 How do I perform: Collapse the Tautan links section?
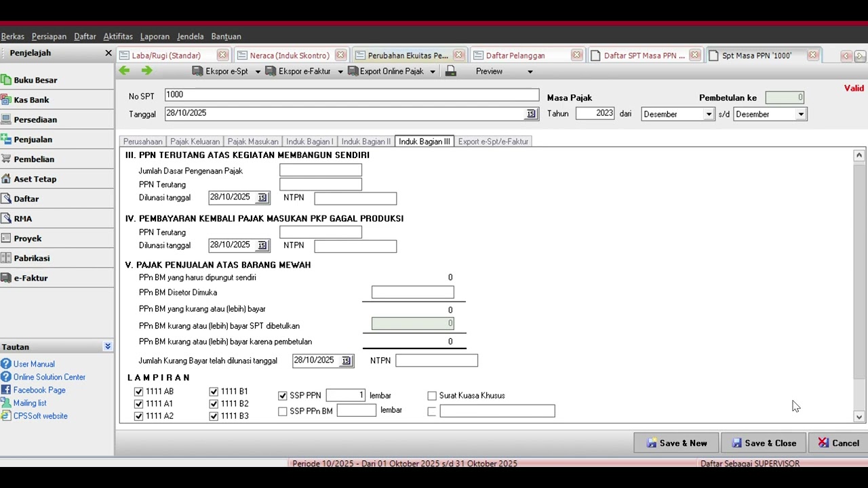(108, 346)
